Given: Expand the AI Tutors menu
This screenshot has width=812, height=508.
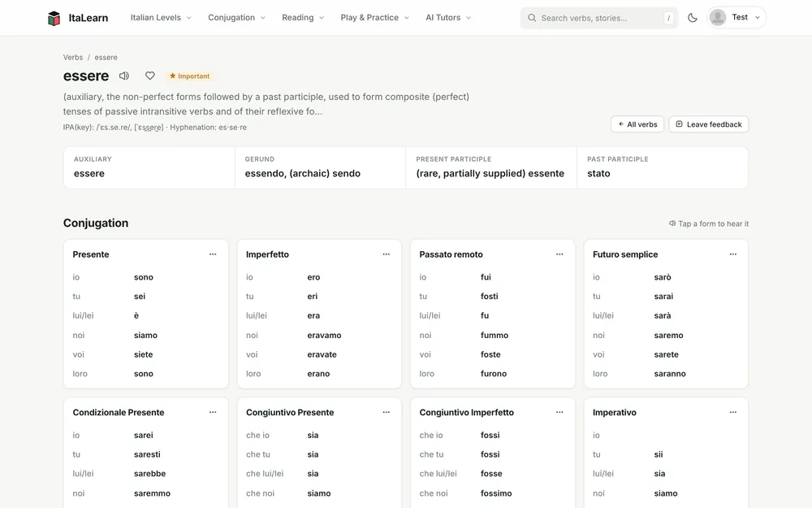Looking at the screenshot, I should click(448, 18).
